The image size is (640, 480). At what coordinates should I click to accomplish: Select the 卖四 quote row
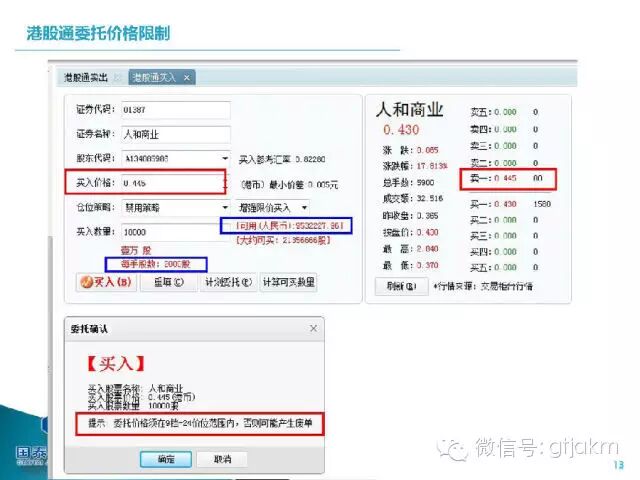click(x=504, y=129)
